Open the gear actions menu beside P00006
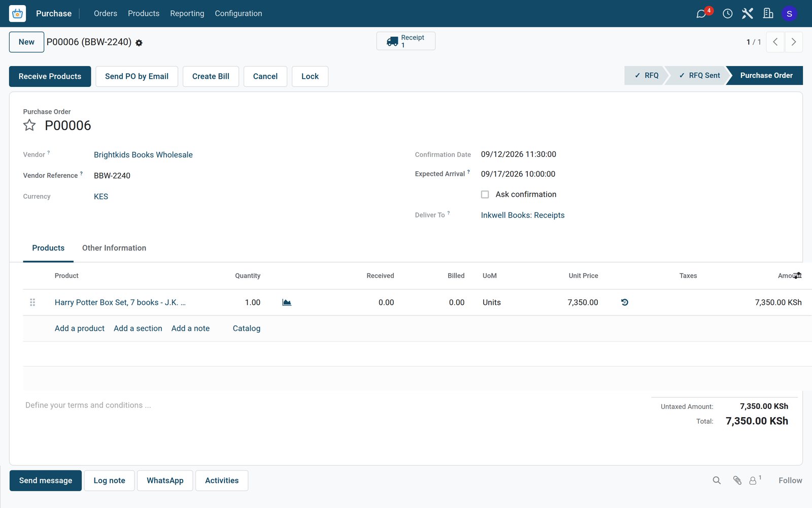This screenshot has width=812, height=508. pyautogui.click(x=139, y=43)
